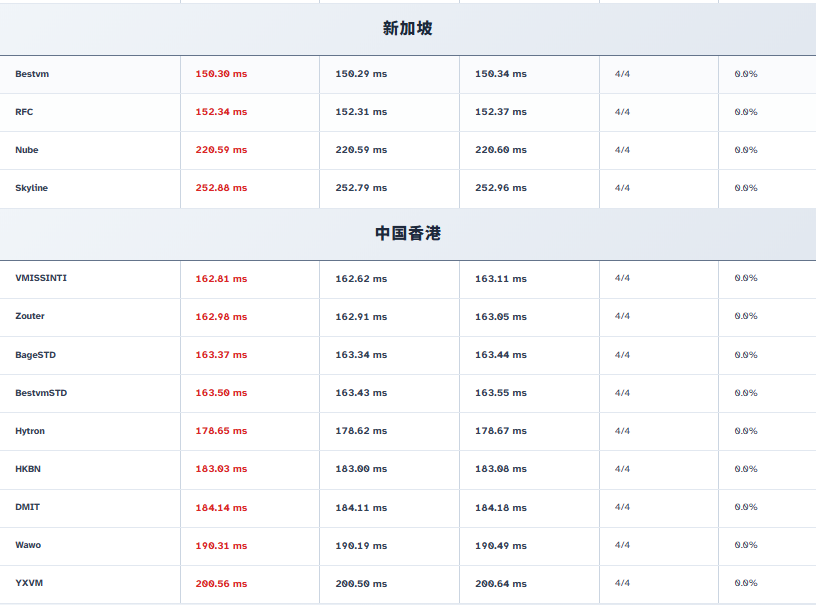816x605 pixels.
Task: Select the Wawo provider name
Action: click(x=28, y=545)
